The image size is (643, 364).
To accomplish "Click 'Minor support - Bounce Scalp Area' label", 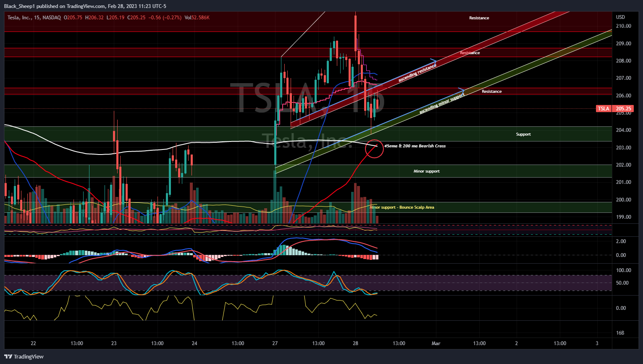I will coord(402,207).
